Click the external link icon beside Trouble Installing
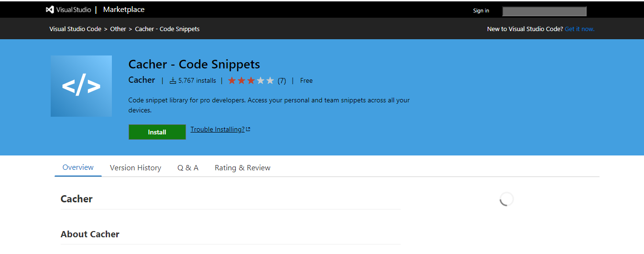644x254 pixels. pyautogui.click(x=248, y=129)
